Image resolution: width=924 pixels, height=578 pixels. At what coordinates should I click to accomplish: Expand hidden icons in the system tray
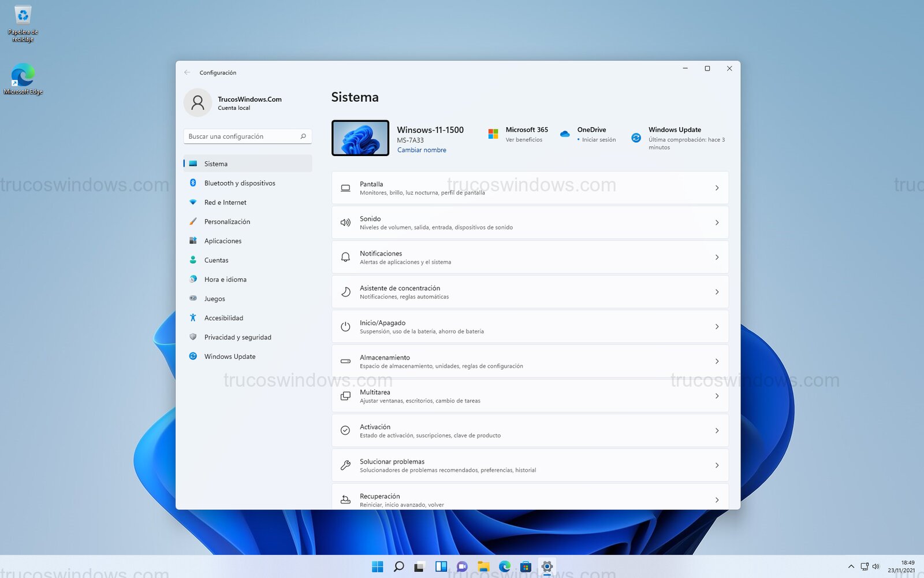(851, 567)
